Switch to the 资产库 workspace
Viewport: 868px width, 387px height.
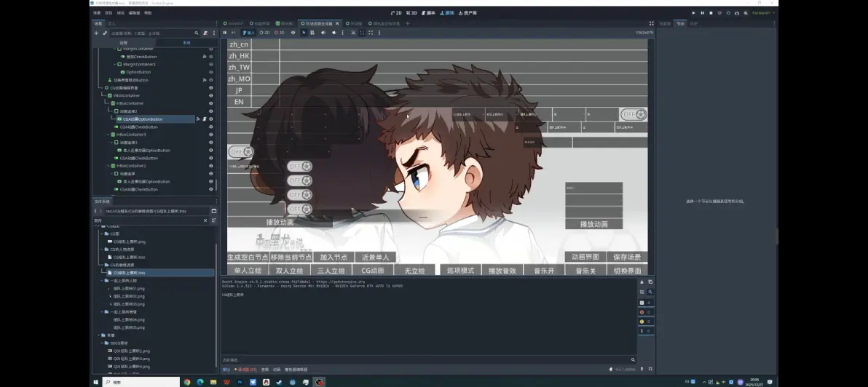(x=467, y=12)
